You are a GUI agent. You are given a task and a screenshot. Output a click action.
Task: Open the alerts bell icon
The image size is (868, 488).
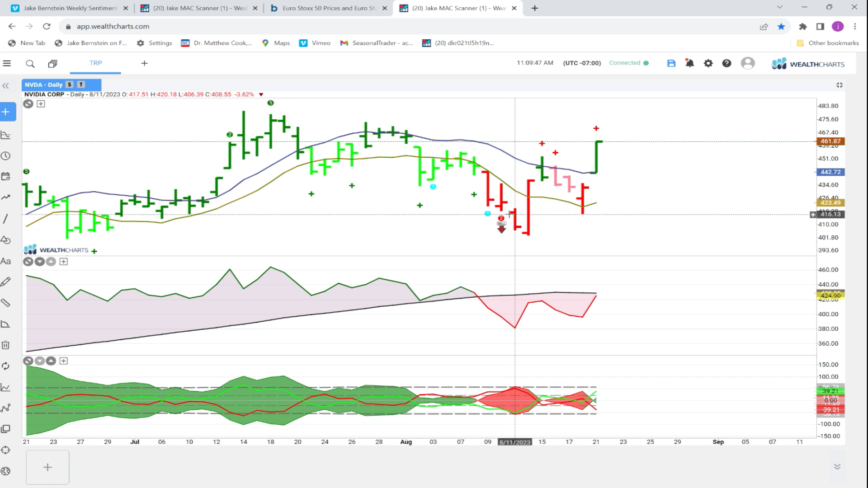click(689, 63)
